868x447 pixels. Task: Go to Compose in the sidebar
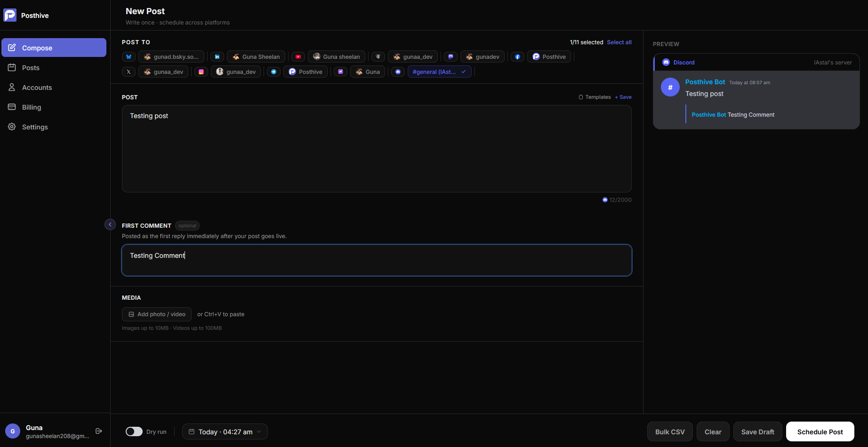tap(54, 48)
